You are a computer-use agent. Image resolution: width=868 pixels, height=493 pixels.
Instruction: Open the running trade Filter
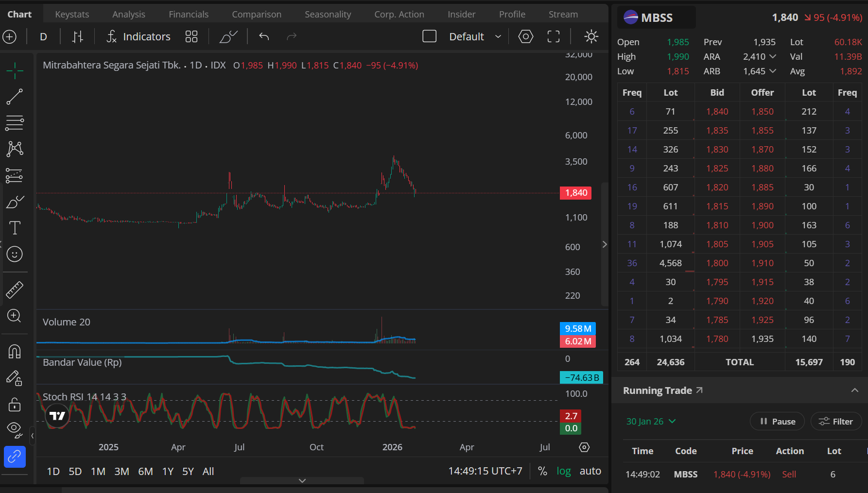836,421
